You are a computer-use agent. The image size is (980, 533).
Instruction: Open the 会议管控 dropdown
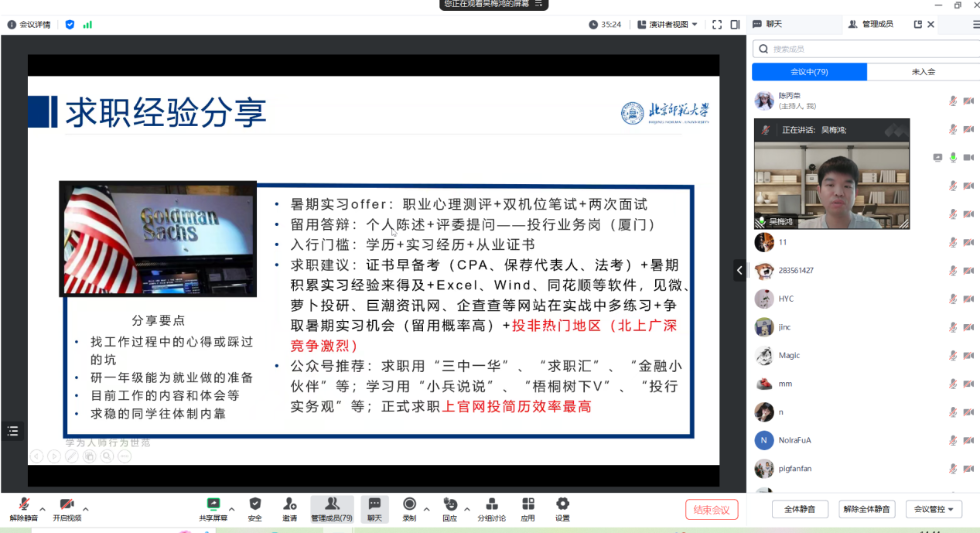[934, 509]
